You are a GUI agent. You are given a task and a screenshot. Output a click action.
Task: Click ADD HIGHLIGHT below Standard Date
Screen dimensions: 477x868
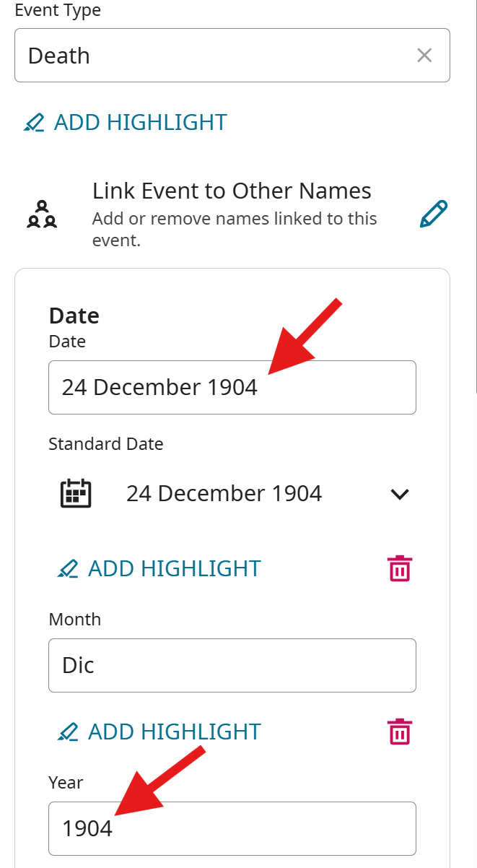click(175, 568)
